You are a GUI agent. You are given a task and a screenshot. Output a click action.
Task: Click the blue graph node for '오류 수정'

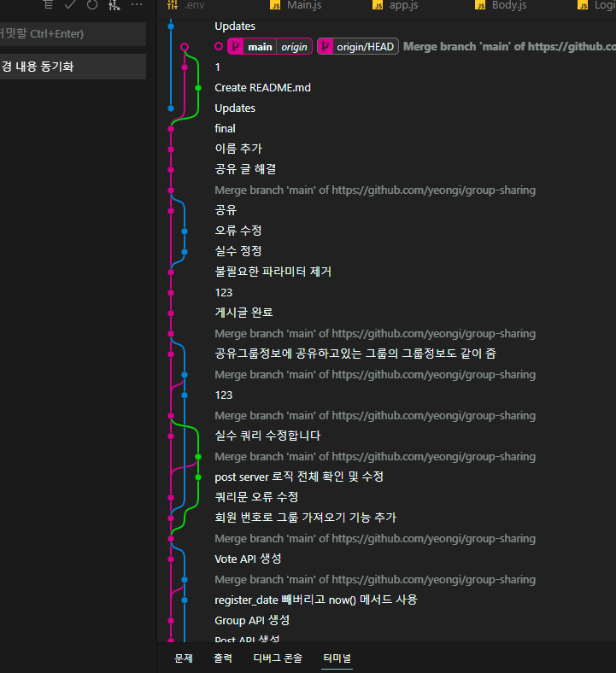point(185,231)
